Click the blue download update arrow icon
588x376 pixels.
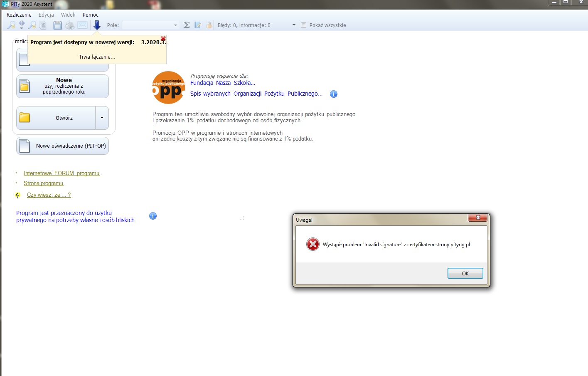(97, 25)
